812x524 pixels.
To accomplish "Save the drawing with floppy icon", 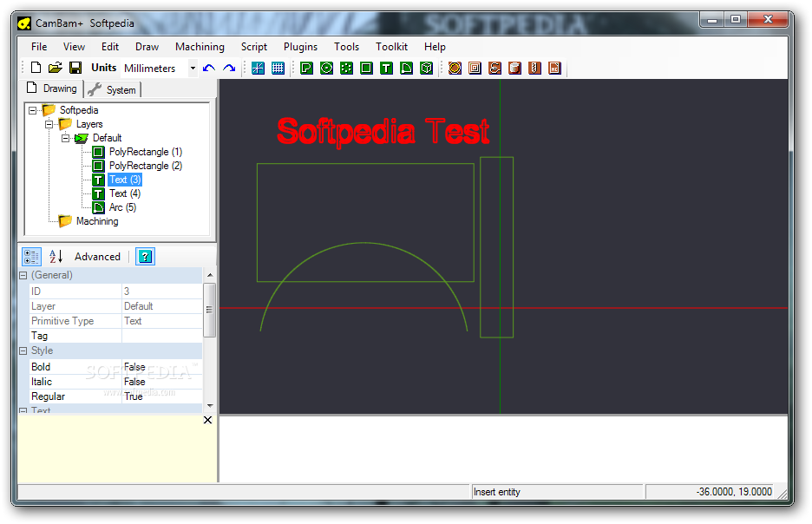I will (75, 68).
